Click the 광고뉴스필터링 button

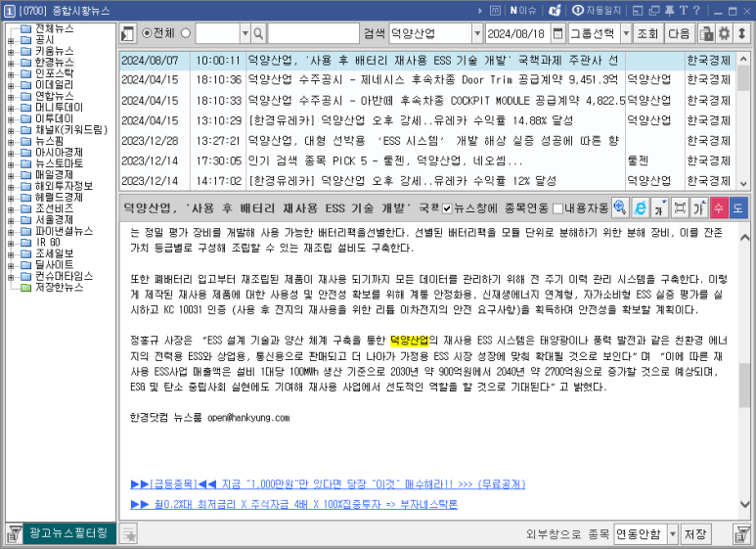(68, 533)
